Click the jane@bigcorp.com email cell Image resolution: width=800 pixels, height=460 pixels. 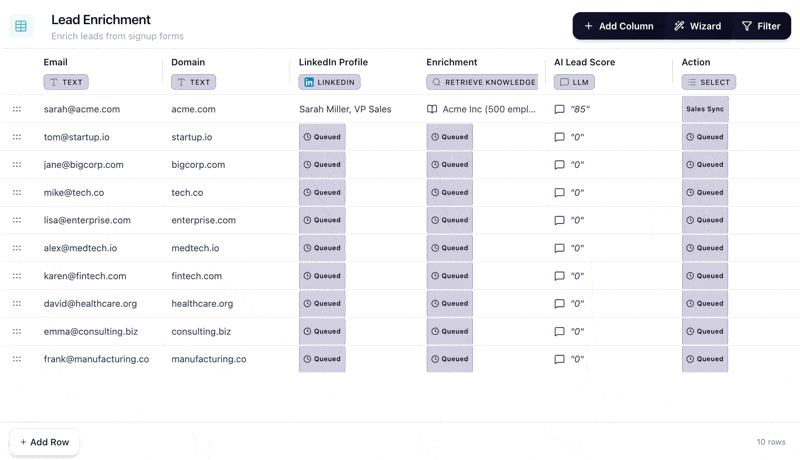pos(84,165)
